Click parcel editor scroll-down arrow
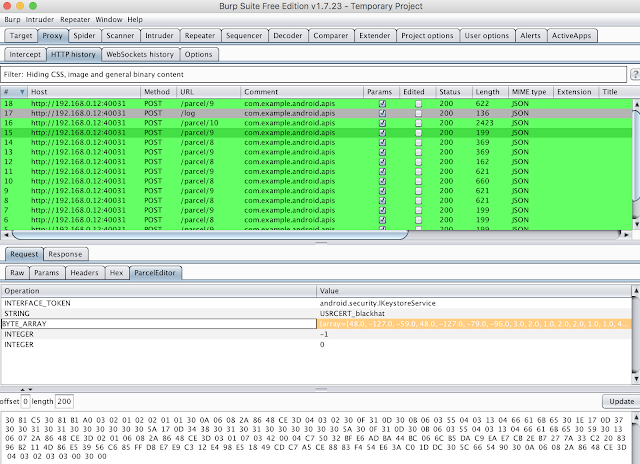The image size is (640, 464). click(x=636, y=379)
